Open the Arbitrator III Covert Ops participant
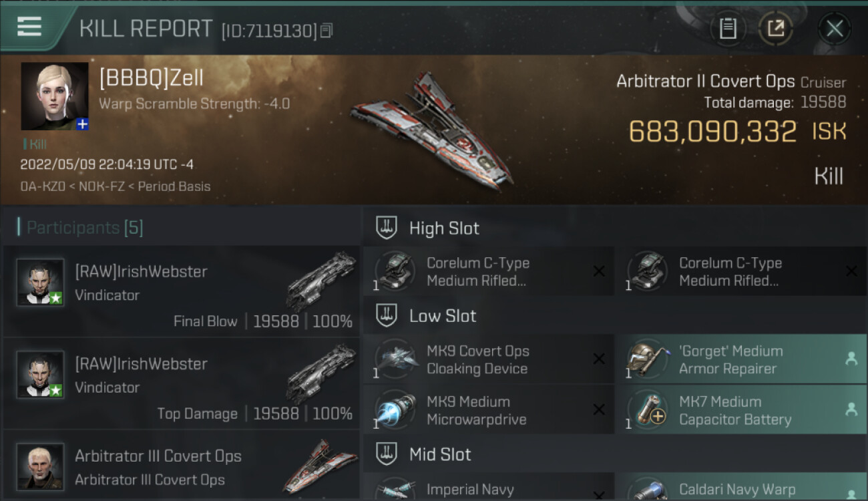 pyautogui.click(x=182, y=466)
